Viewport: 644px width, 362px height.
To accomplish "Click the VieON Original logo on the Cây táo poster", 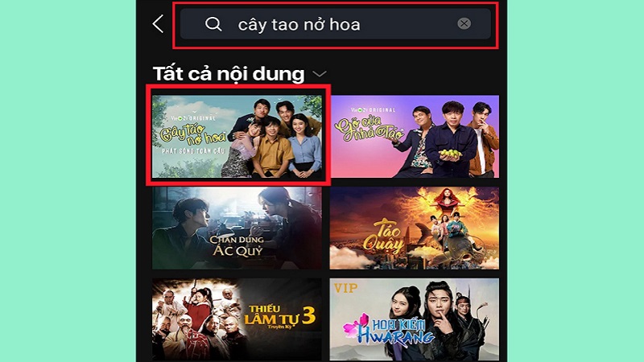I will (193, 117).
